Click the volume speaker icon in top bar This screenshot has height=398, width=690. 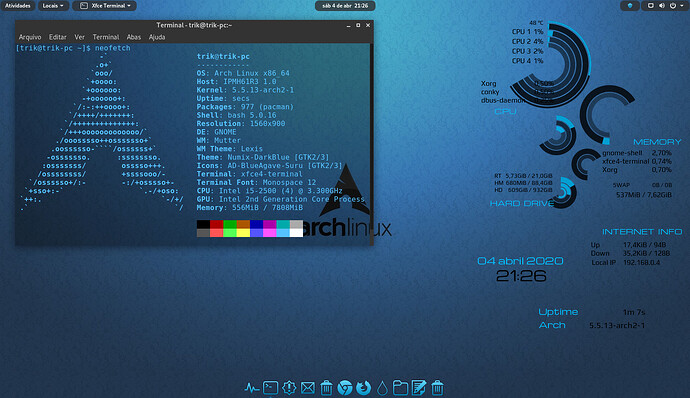click(662, 6)
